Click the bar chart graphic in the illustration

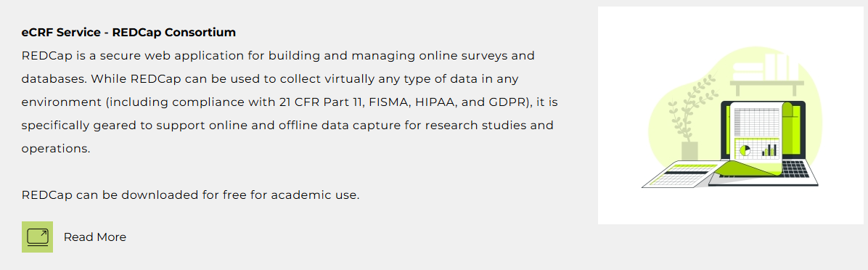click(x=769, y=150)
